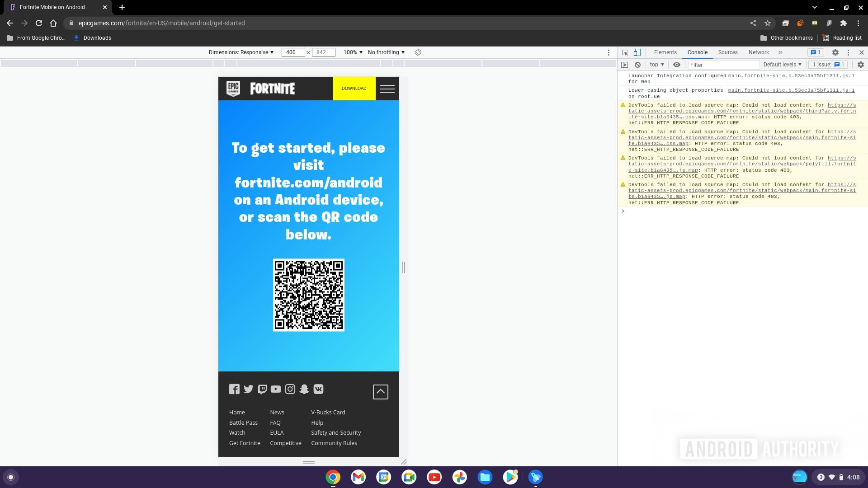Viewport: 868px width, 488px height.
Task: Expand the Default levels dropdown
Action: point(782,65)
